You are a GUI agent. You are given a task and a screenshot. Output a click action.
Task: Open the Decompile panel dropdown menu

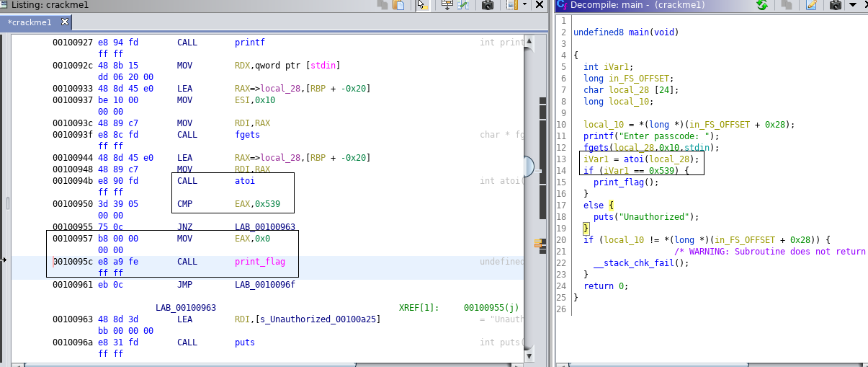point(854,5)
